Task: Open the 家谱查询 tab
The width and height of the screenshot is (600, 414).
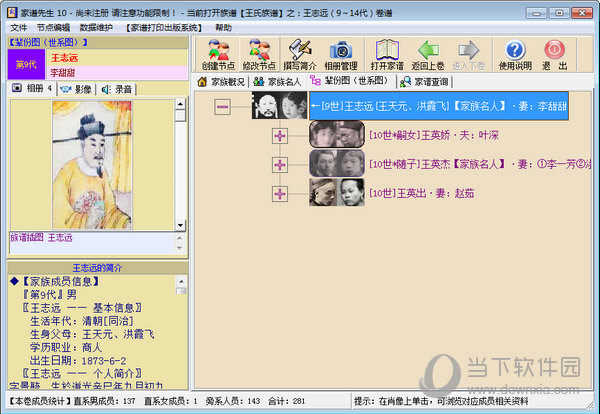Action: click(x=424, y=81)
